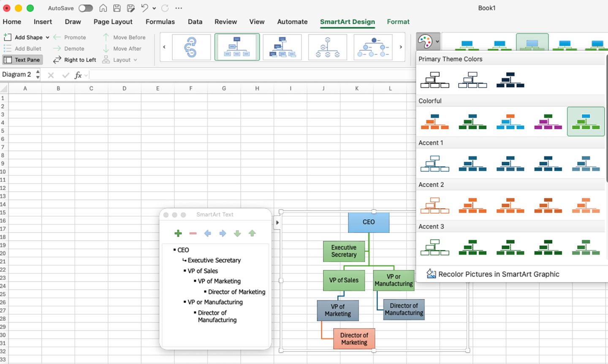Show next layouts in the gallery
This screenshot has width=608, height=364.
401,47
